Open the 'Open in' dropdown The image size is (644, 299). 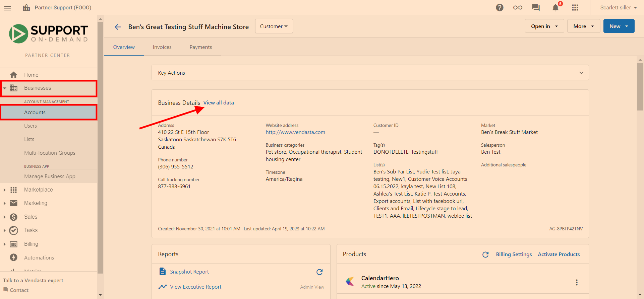coord(544,26)
